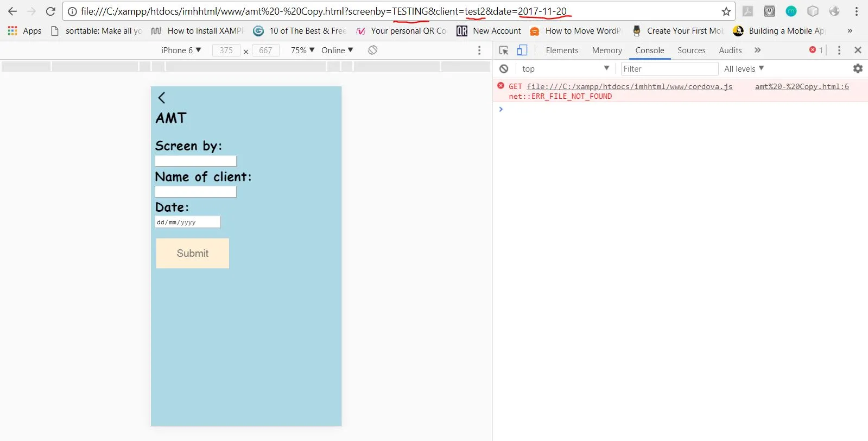
Task: Click the browser forward arrow
Action: [x=31, y=11]
